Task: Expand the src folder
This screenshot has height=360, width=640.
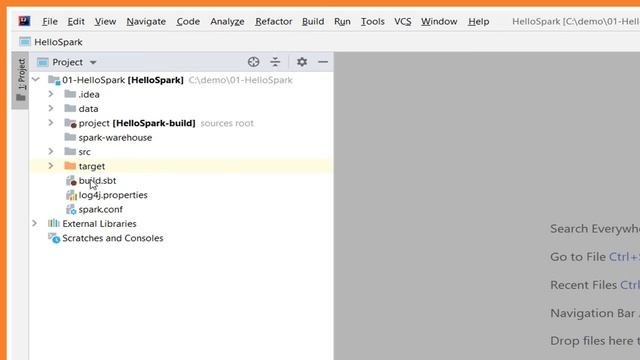Action: tap(51, 151)
